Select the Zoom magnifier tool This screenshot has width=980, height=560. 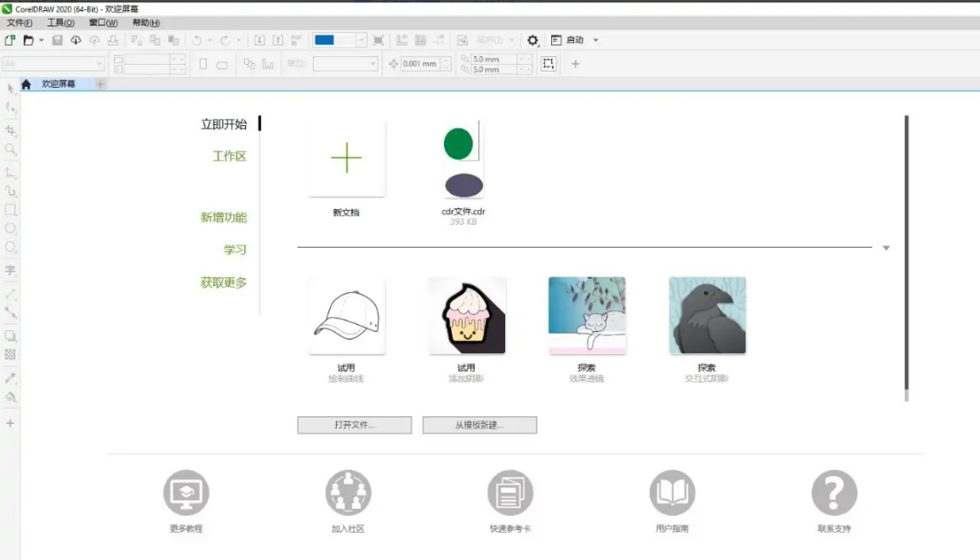[11, 149]
